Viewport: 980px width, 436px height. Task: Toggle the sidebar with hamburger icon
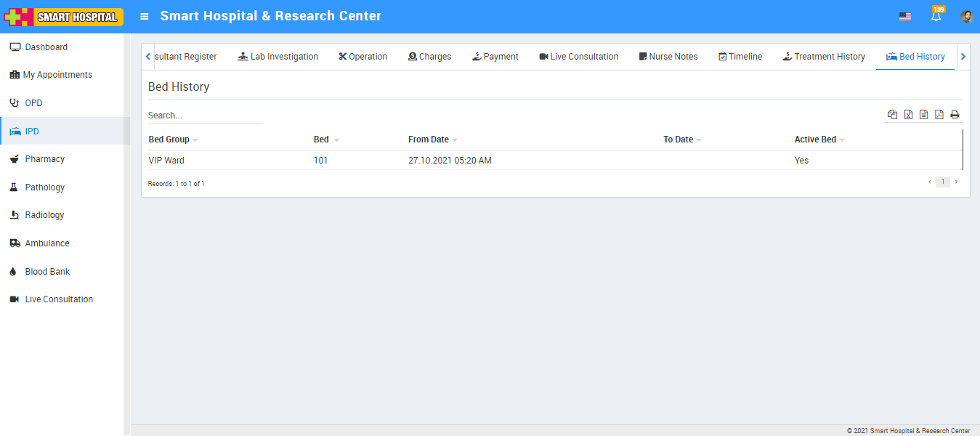pos(145,17)
